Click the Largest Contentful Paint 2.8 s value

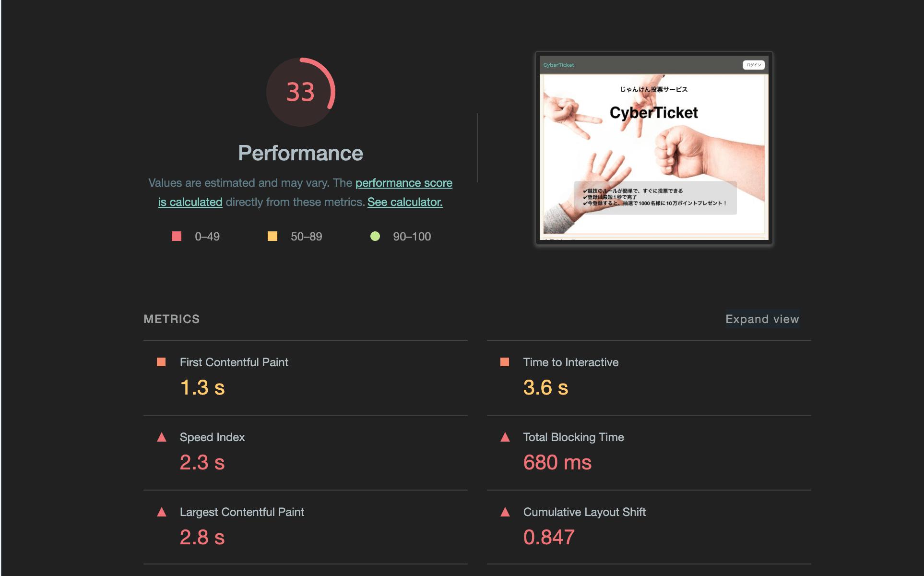pos(202,538)
